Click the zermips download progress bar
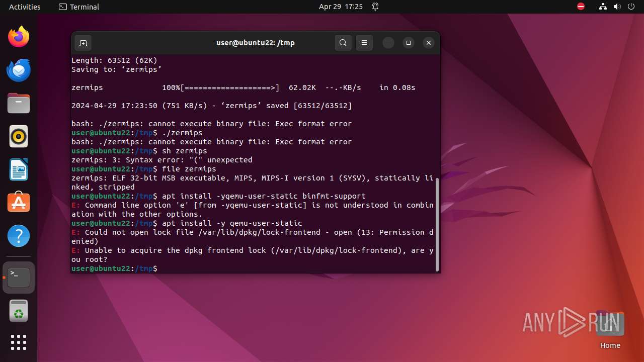644x362 pixels. [x=230, y=87]
